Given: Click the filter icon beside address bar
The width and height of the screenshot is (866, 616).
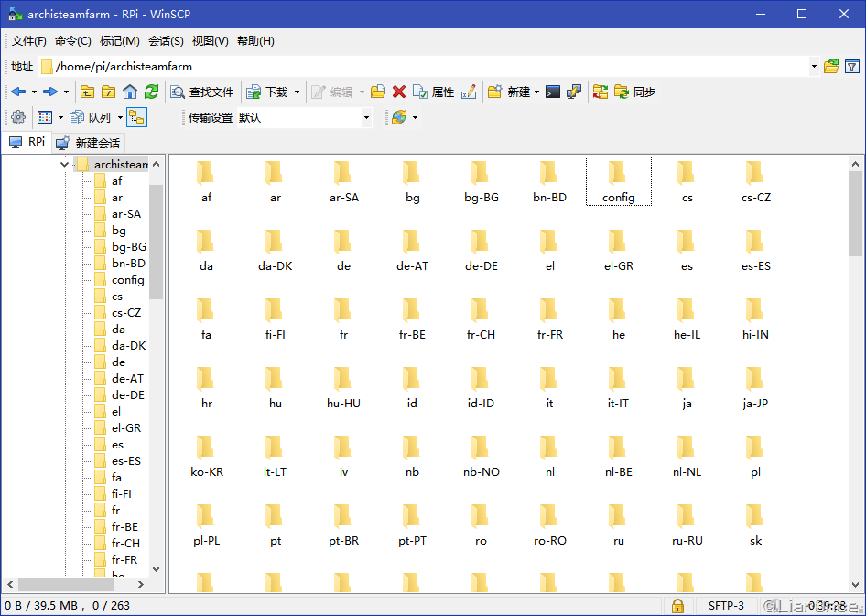Looking at the screenshot, I should click(x=852, y=66).
